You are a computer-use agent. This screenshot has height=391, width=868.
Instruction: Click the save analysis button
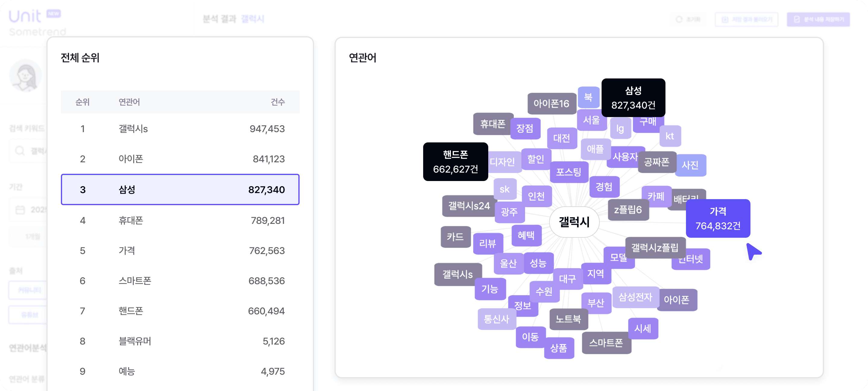click(x=819, y=19)
